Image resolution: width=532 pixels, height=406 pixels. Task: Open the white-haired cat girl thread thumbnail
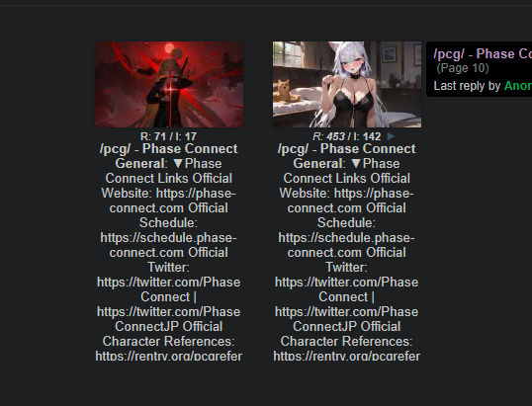347,84
